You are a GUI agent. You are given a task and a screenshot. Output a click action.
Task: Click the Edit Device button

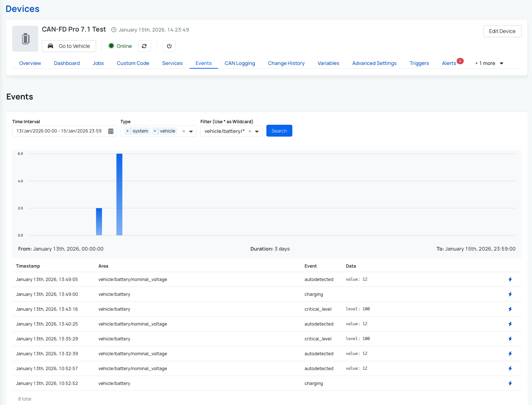click(x=502, y=31)
